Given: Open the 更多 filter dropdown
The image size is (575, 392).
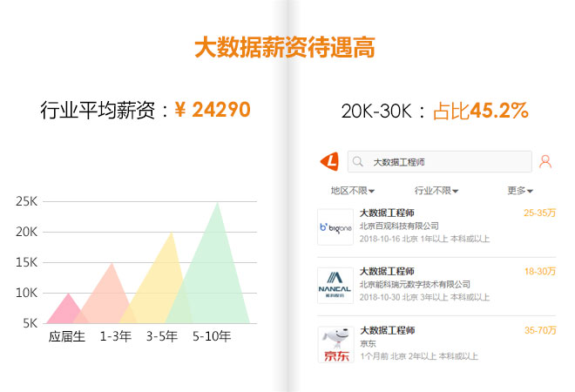Looking at the screenshot, I should point(520,191).
